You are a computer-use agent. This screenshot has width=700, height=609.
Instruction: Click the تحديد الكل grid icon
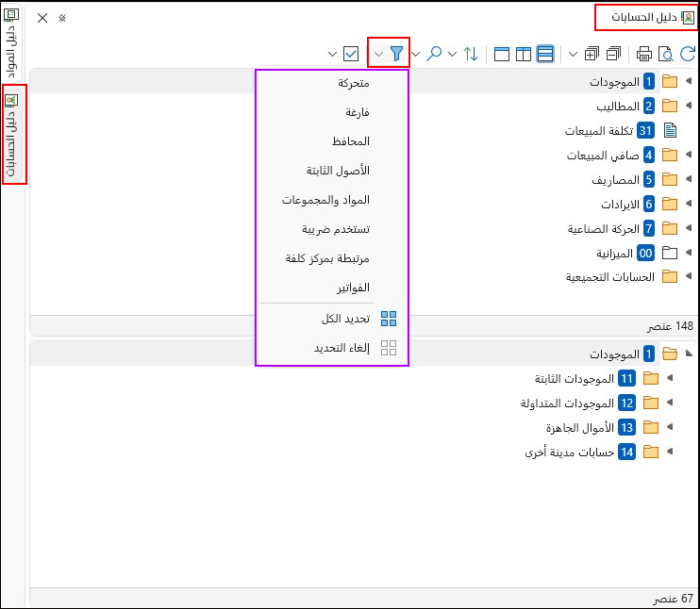click(x=389, y=319)
